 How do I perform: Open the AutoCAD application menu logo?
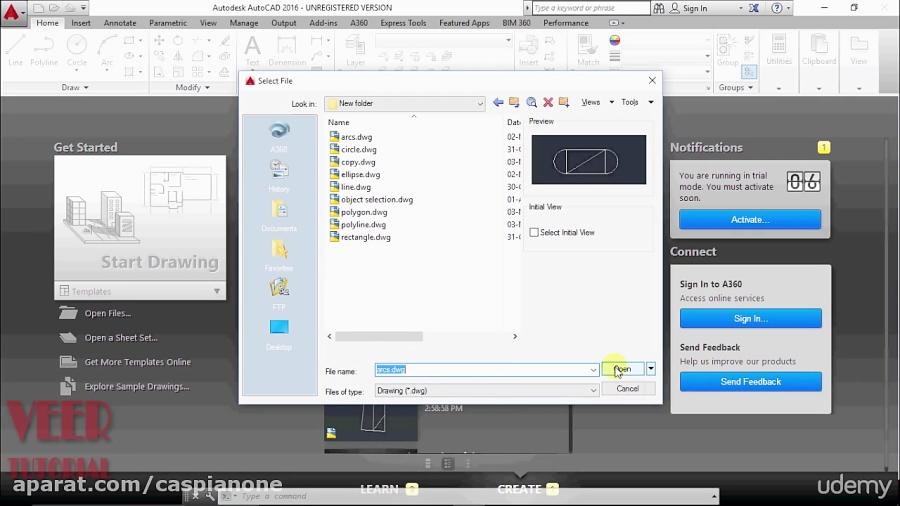pos(11,11)
